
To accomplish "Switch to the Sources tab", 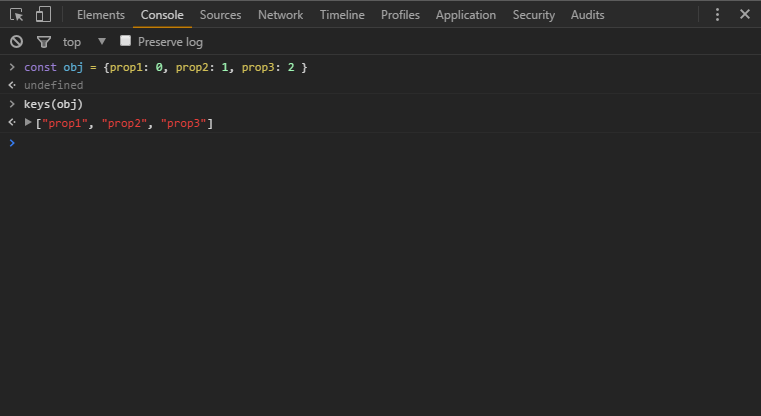I will coord(221,15).
